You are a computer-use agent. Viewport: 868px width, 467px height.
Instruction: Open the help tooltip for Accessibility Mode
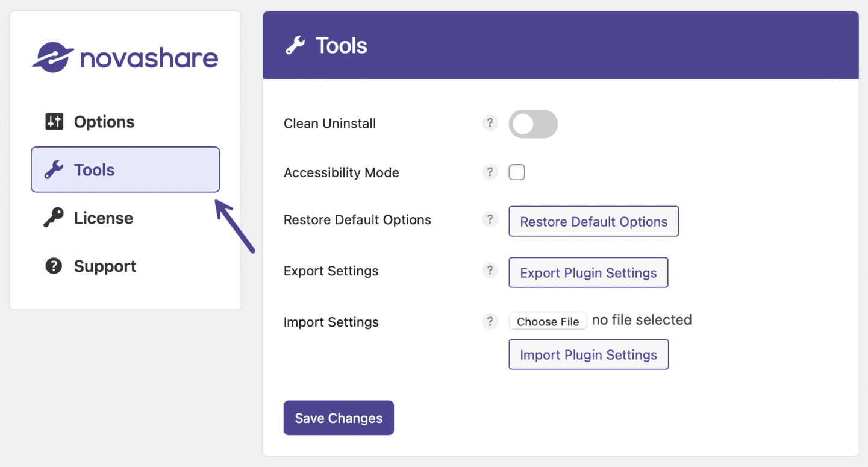click(490, 172)
